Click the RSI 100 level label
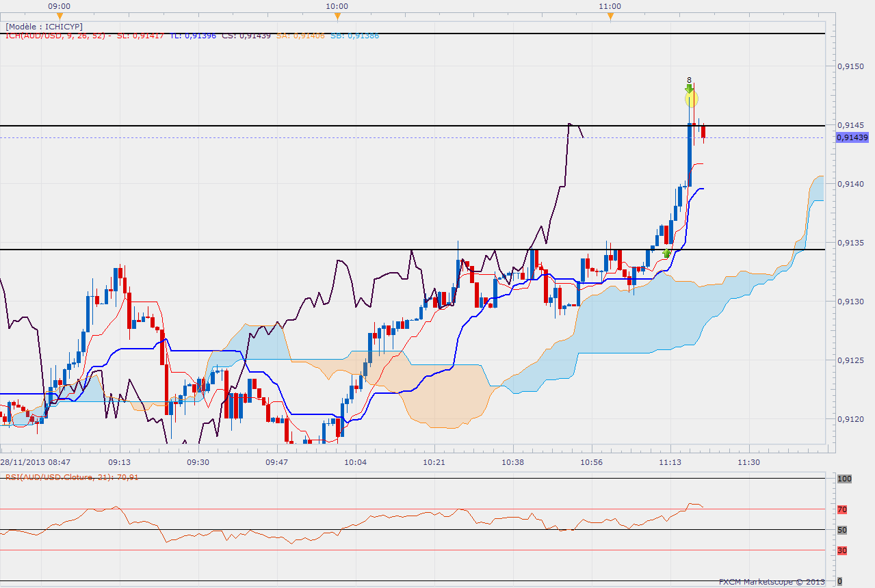 tap(844, 479)
